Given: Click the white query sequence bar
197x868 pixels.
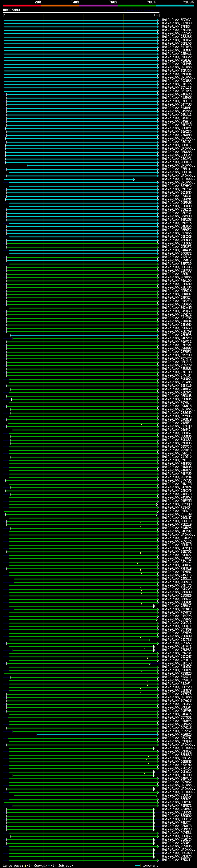Looking at the screenshot, I should [81, 12].
